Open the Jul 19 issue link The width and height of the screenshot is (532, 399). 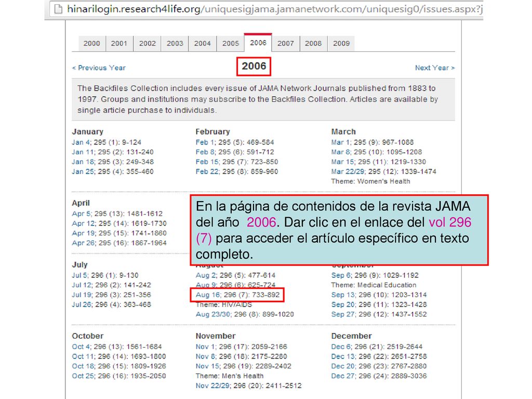point(82,295)
